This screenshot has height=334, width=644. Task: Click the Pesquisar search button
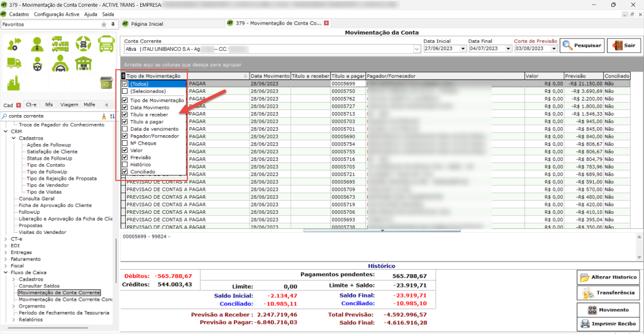(x=582, y=45)
